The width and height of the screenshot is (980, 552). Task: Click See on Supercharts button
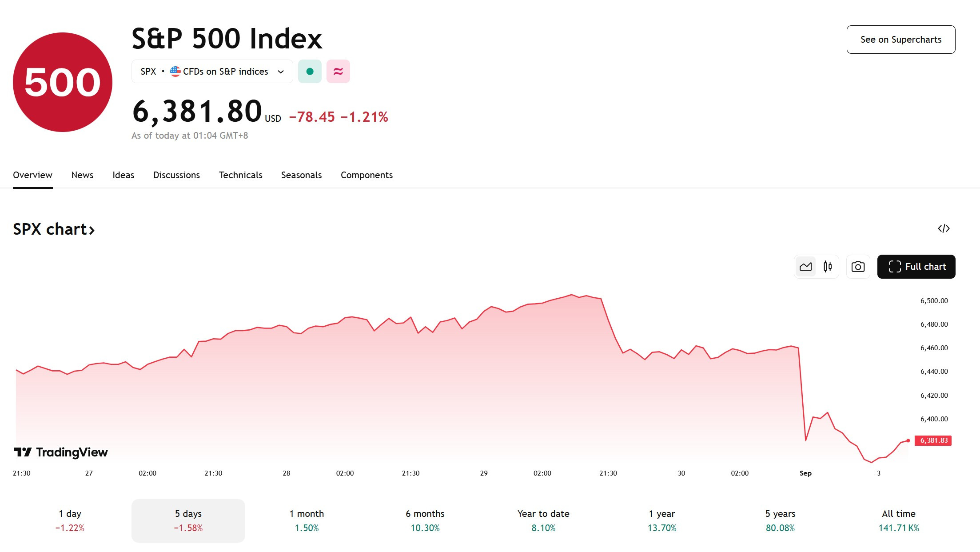click(901, 40)
